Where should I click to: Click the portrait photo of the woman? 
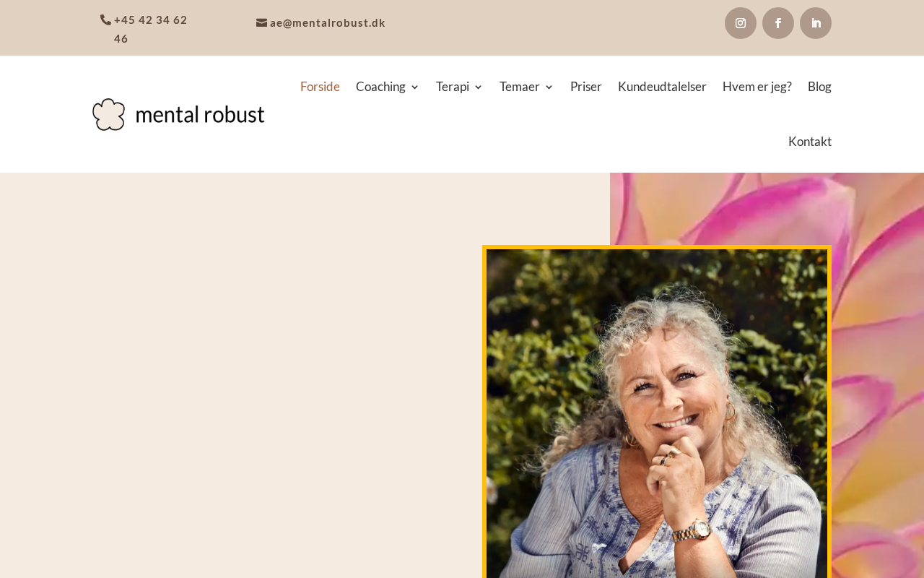pyautogui.click(x=657, y=412)
